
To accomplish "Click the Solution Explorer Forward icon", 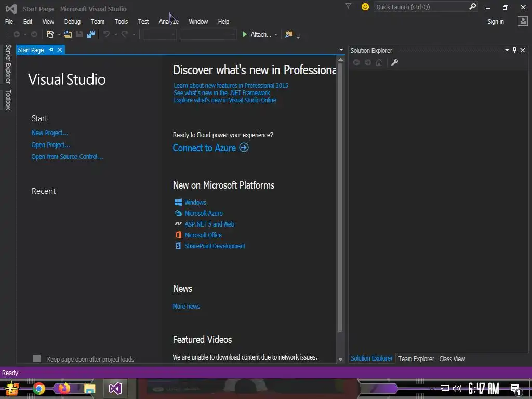I will point(368,62).
